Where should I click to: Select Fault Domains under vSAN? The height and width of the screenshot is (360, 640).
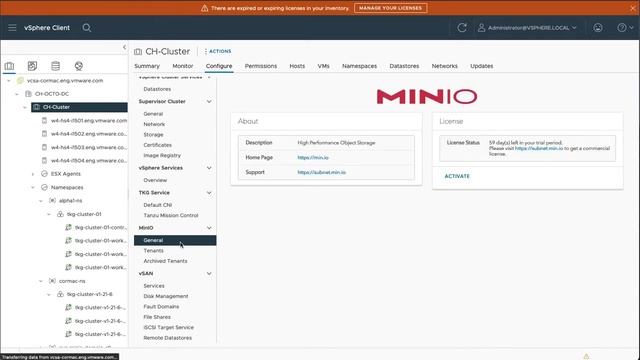click(x=161, y=307)
